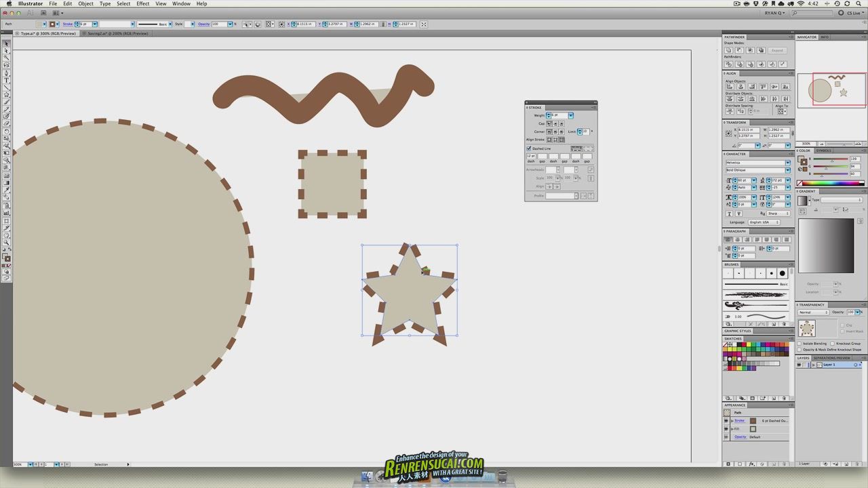Image resolution: width=868 pixels, height=488 pixels.
Task: Click Intersect shape mode in Pathfinder
Action: point(750,50)
